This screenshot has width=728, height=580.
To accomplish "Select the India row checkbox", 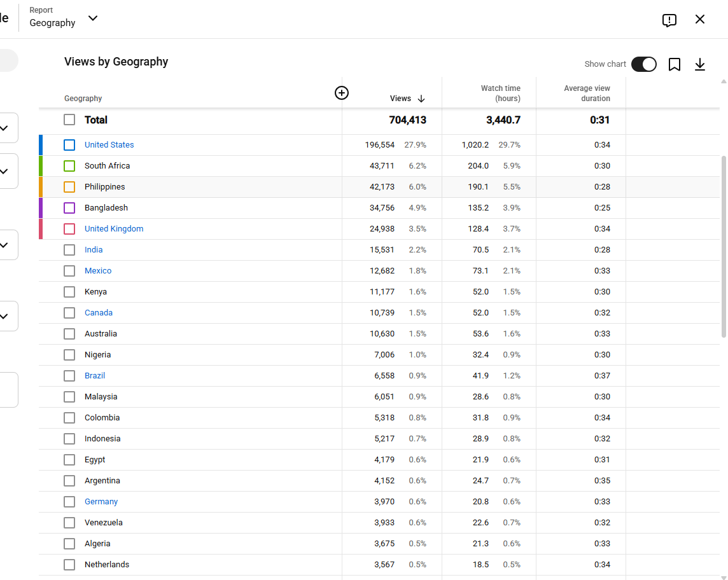I will click(69, 250).
